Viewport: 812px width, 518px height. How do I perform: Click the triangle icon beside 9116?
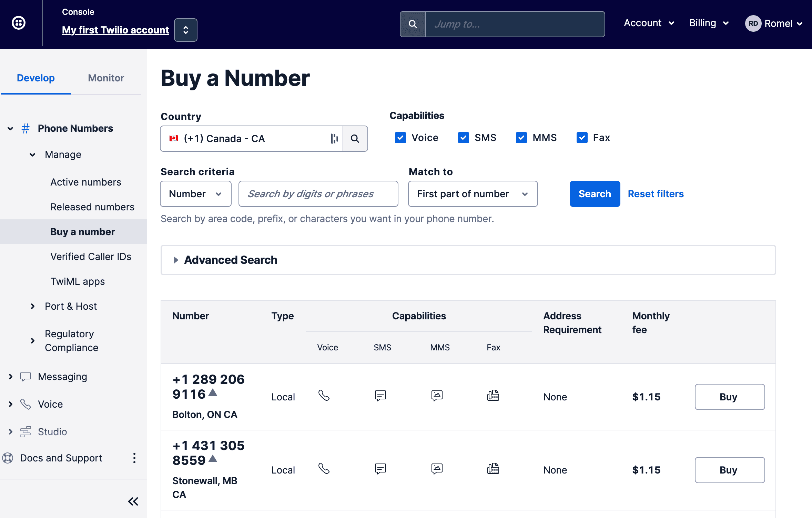pyautogui.click(x=213, y=392)
